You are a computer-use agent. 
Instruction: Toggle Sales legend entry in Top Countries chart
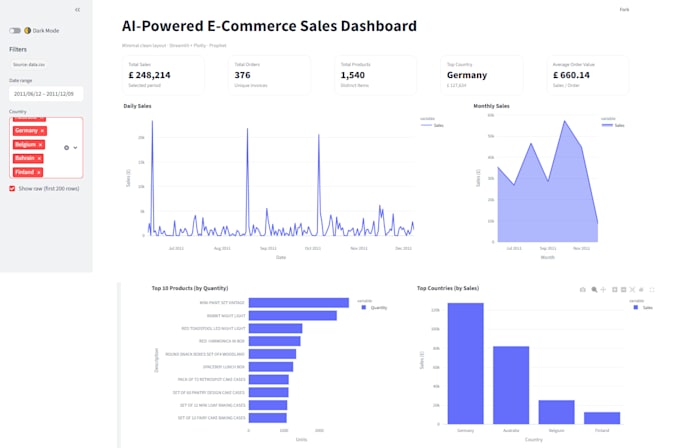[643, 307]
